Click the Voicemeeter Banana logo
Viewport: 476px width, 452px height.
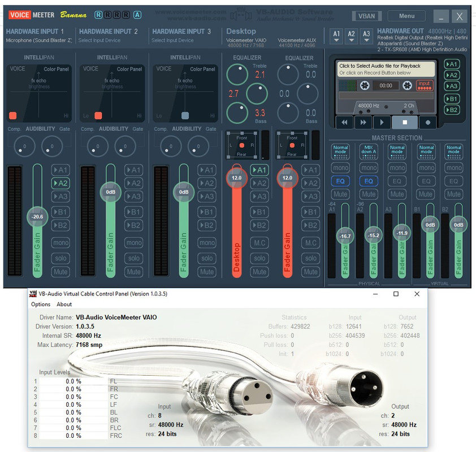[x=47, y=15]
